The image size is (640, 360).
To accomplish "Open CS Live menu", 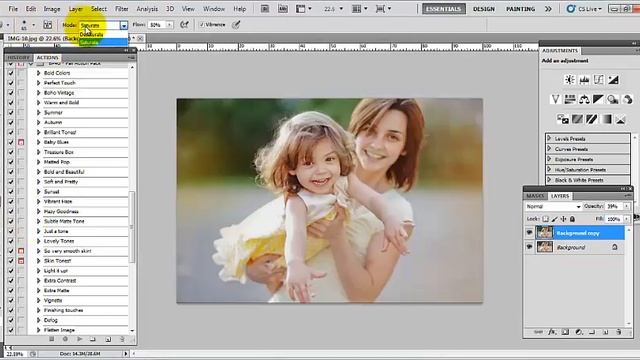I will pyautogui.click(x=584, y=9).
